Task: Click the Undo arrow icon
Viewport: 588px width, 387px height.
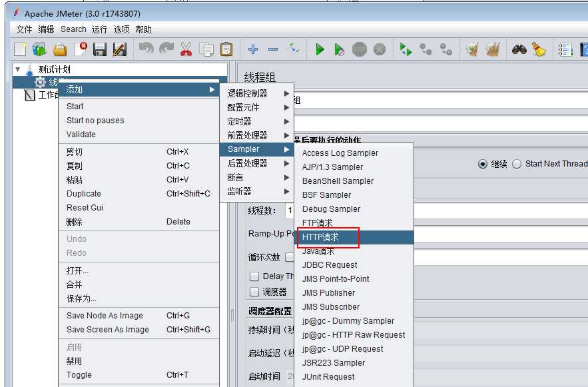Action: [x=146, y=49]
